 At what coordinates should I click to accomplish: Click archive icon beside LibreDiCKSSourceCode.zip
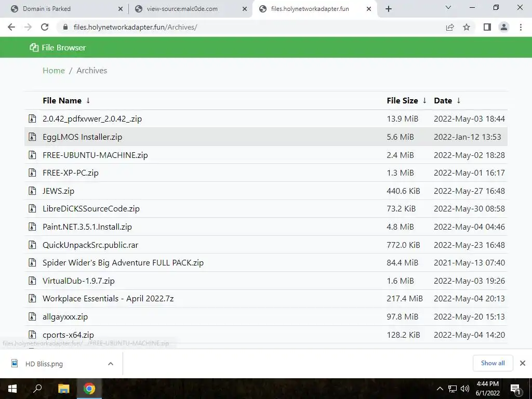point(32,209)
